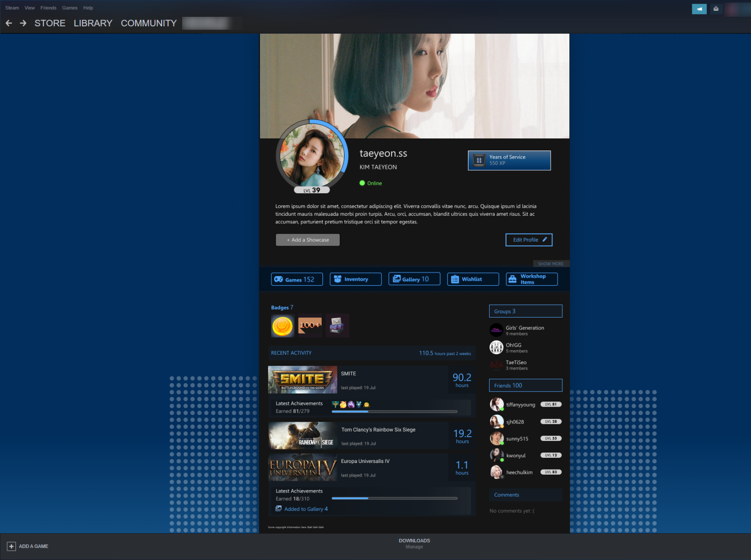The width and height of the screenshot is (751, 560).
Task: Click the blue announcements megaphone icon
Action: point(699,8)
